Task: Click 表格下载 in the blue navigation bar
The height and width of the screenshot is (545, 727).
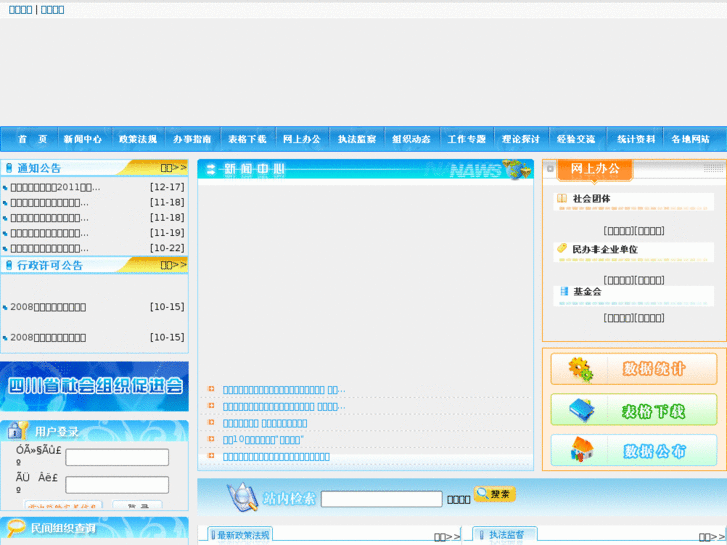Action: (x=247, y=139)
